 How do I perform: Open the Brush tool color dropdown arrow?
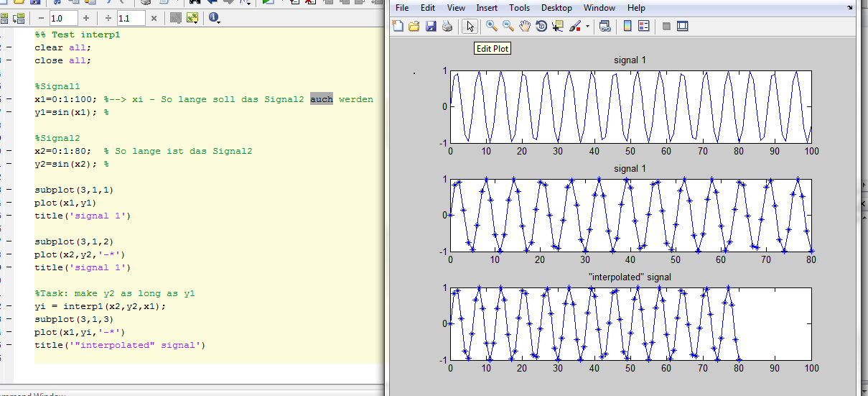pos(588,27)
